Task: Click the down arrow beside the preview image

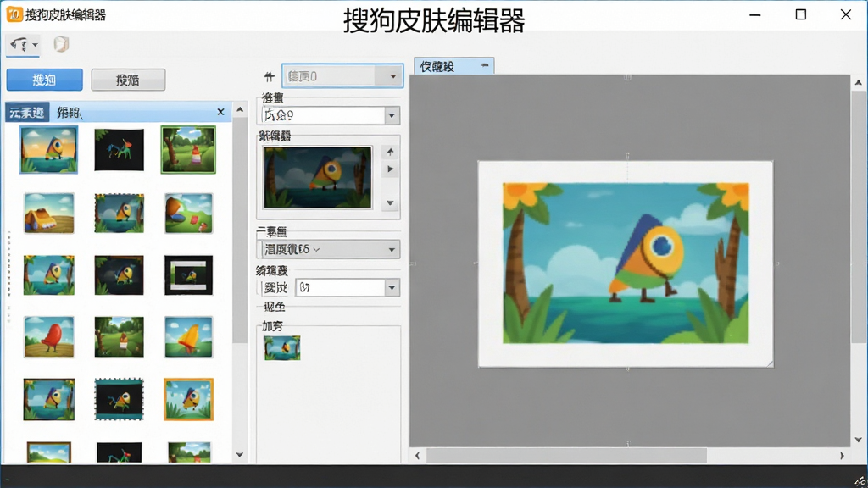Action: [x=390, y=203]
